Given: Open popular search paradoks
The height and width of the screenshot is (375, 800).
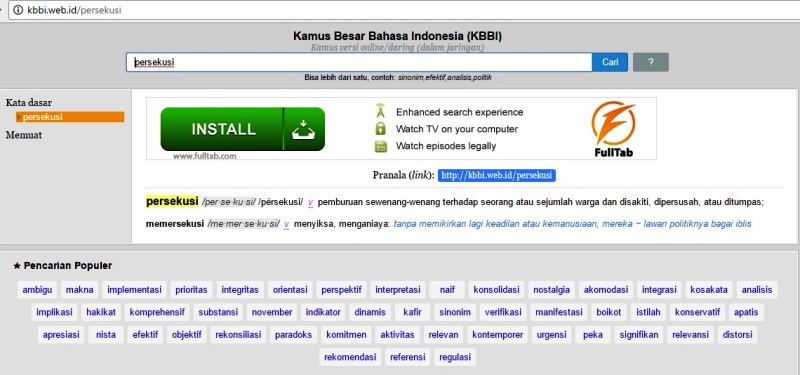Looking at the screenshot, I should point(293,335).
